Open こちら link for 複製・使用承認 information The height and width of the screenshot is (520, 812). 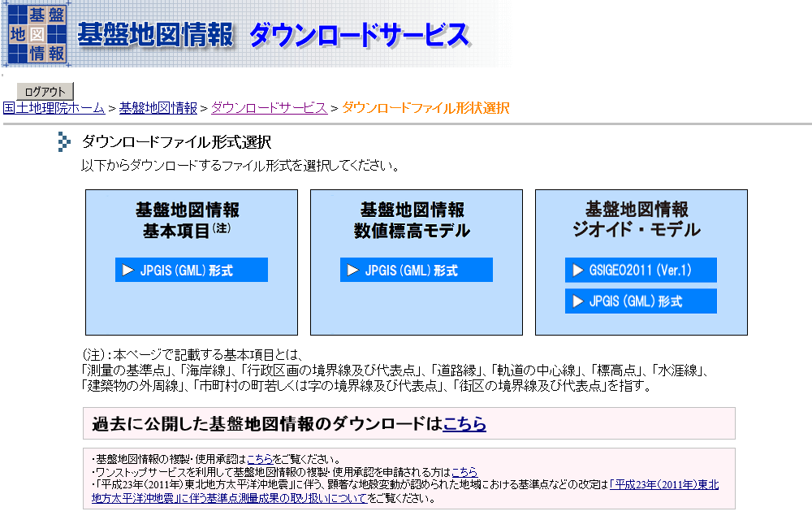pos(260,459)
